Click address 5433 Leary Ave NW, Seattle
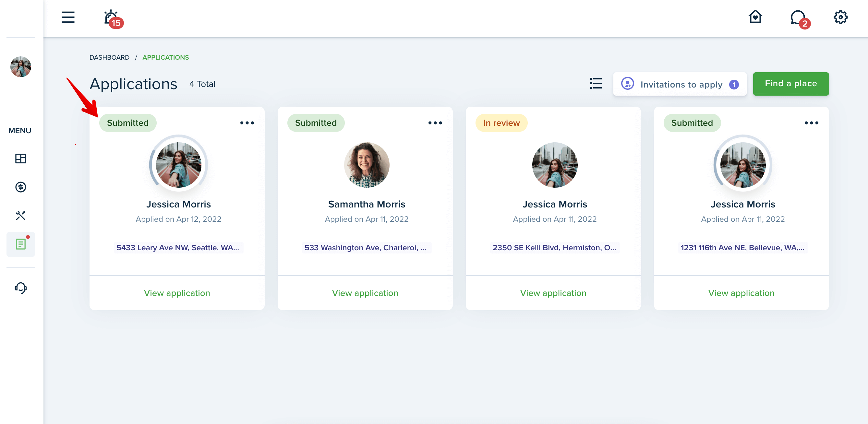 pyautogui.click(x=178, y=248)
